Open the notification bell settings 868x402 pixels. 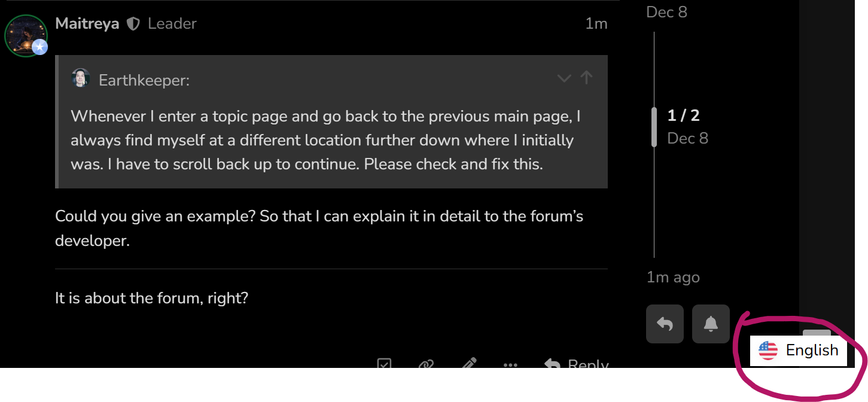tap(711, 324)
